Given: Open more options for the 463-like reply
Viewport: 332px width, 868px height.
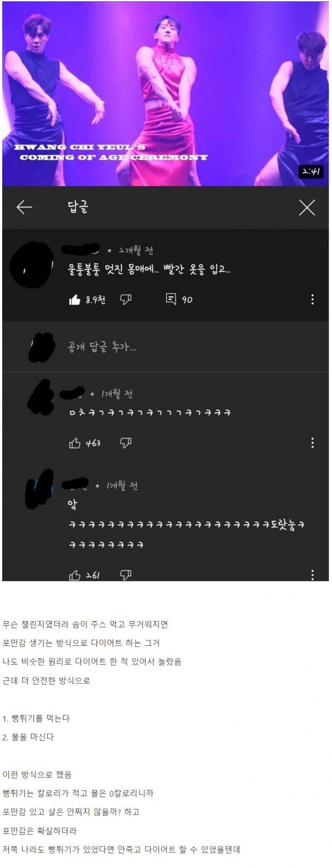Looking at the screenshot, I should 313,443.
